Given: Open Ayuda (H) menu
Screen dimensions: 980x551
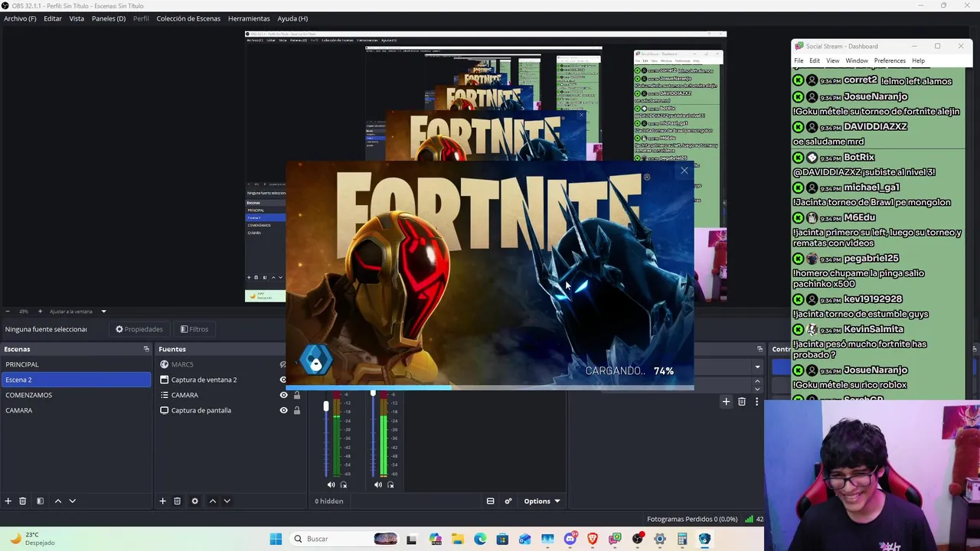Looking at the screenshot, I should 292,18.
